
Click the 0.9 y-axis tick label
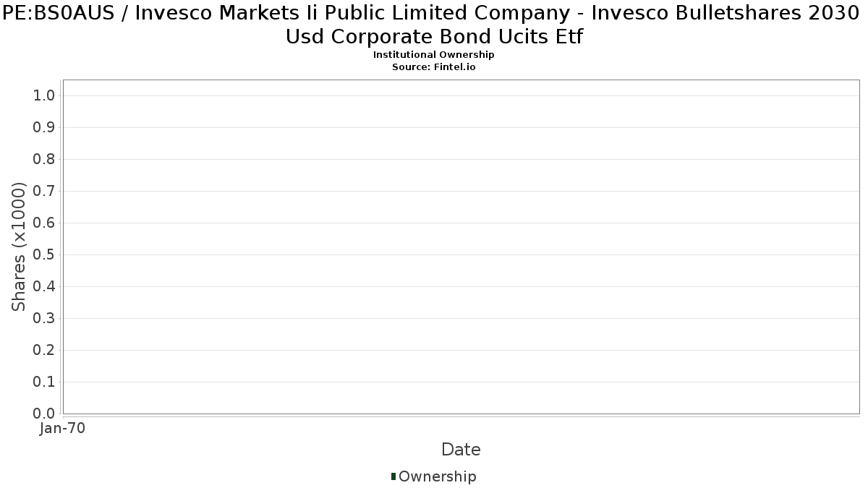[x=45, y=128]
